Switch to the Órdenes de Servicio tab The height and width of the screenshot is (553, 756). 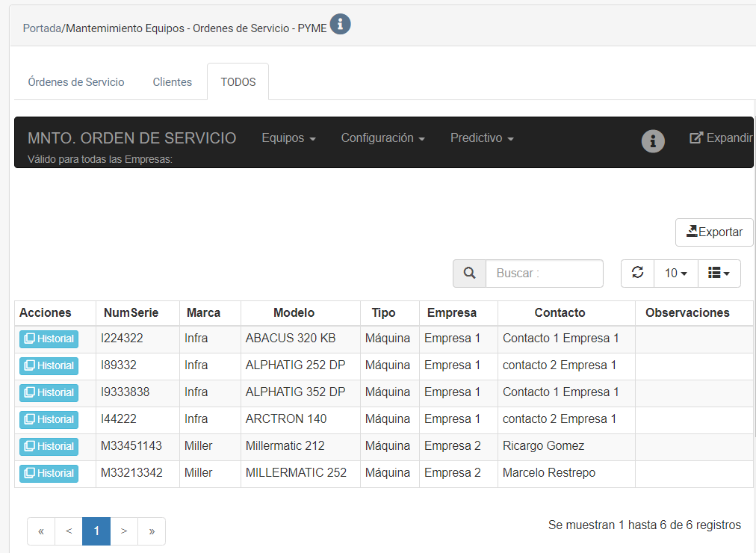click(x=76, y=82)
